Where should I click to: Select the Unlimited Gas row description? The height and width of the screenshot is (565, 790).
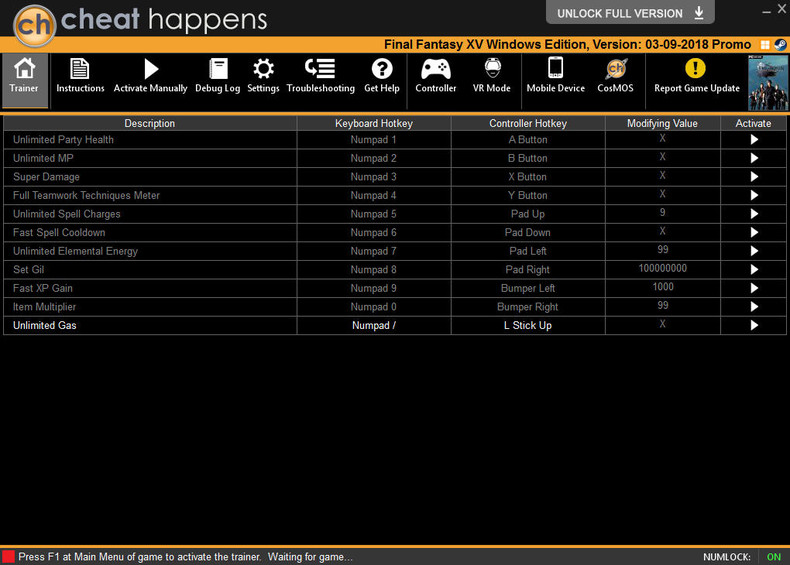(45, 326)
